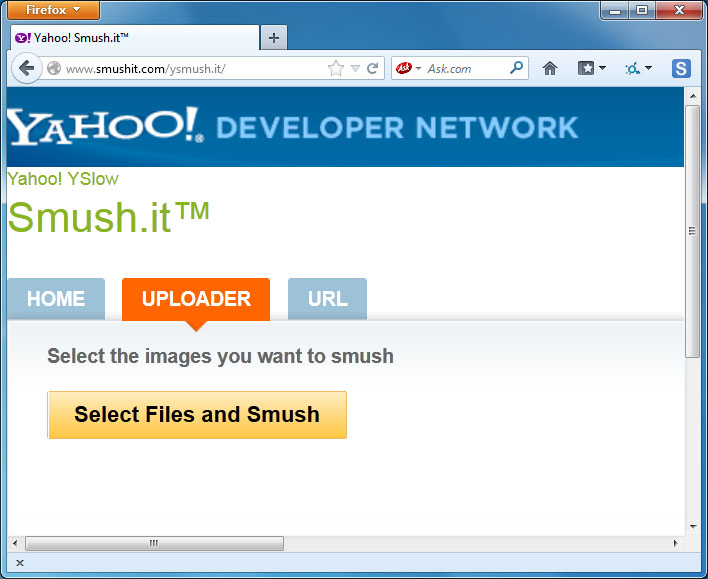Screen dimensions: 708x579
Task: Click the vertical scrollbar up arrow
Action: (x=692, y=96)
